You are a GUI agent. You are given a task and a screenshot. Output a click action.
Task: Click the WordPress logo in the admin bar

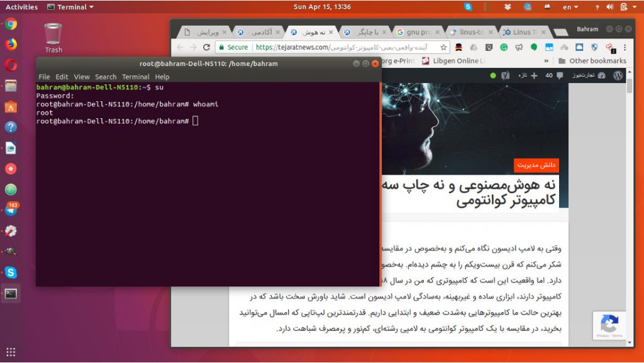click(x=618, y=75)
